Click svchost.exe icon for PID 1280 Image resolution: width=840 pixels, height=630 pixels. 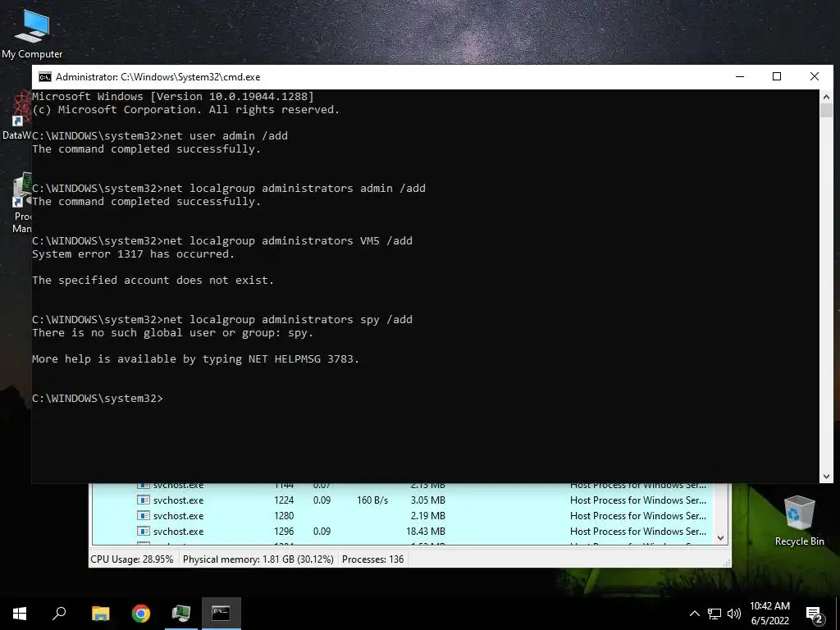pyautogui.click(x=143, y=516)
